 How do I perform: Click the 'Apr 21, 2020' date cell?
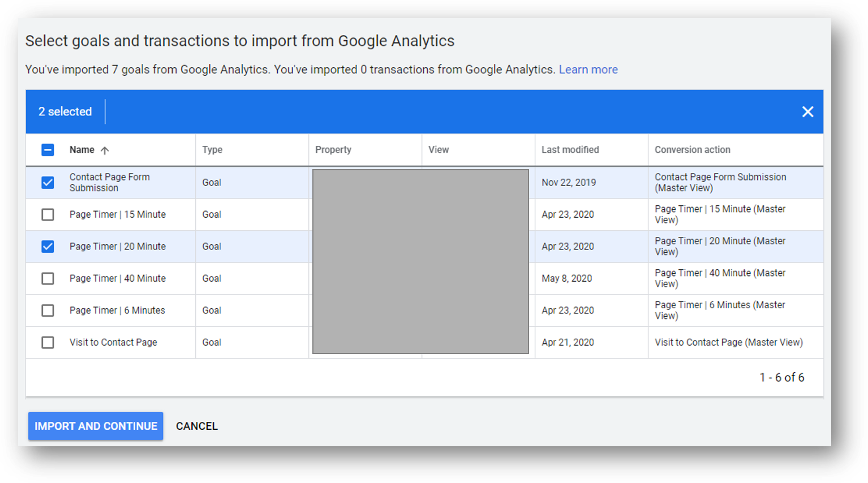click(x=568, y=343)
